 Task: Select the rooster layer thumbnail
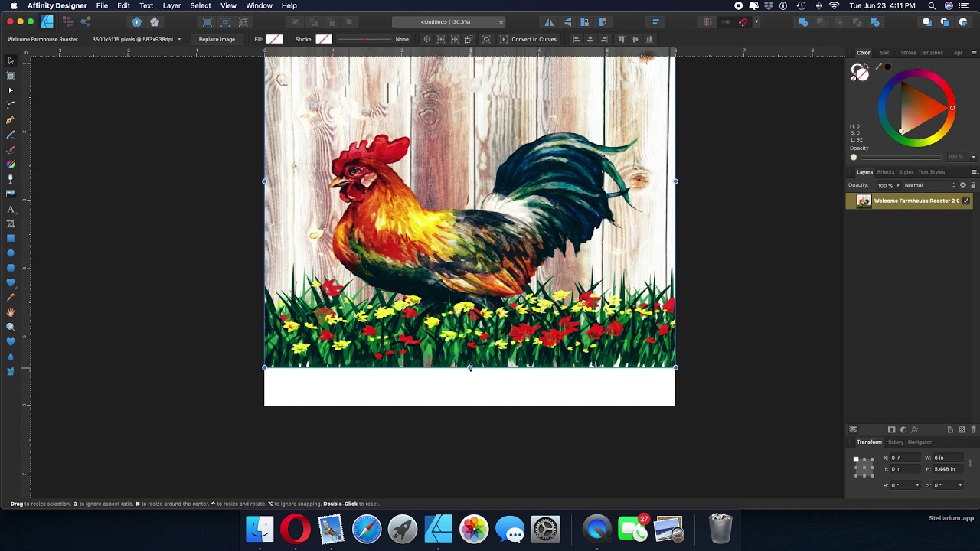(864, 201)
